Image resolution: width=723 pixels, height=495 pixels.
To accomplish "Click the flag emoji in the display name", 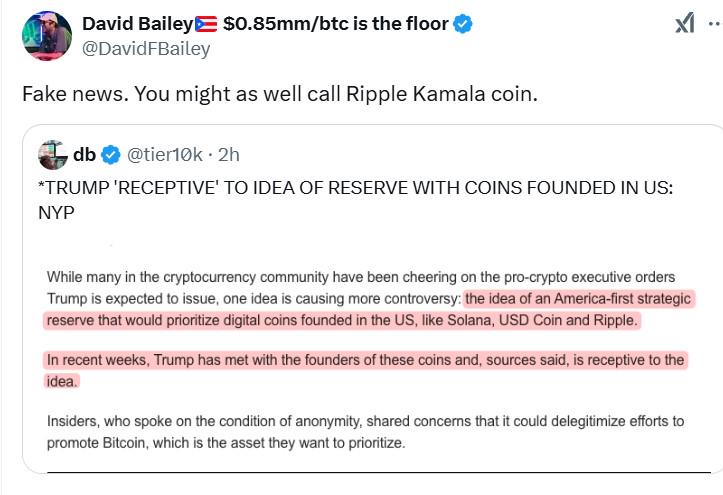I will pos(204,23).
